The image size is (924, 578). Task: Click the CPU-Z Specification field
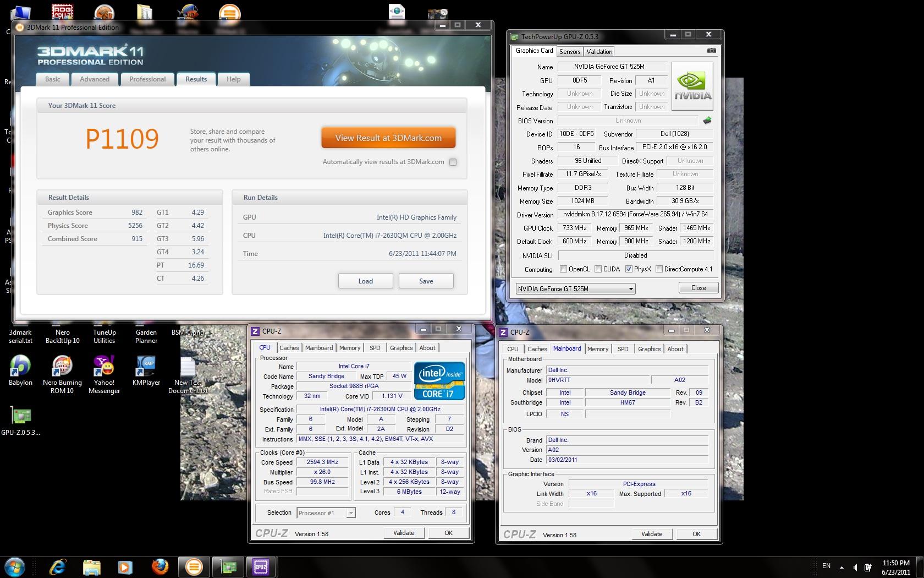pyautogui.click(x=380, y=409)
